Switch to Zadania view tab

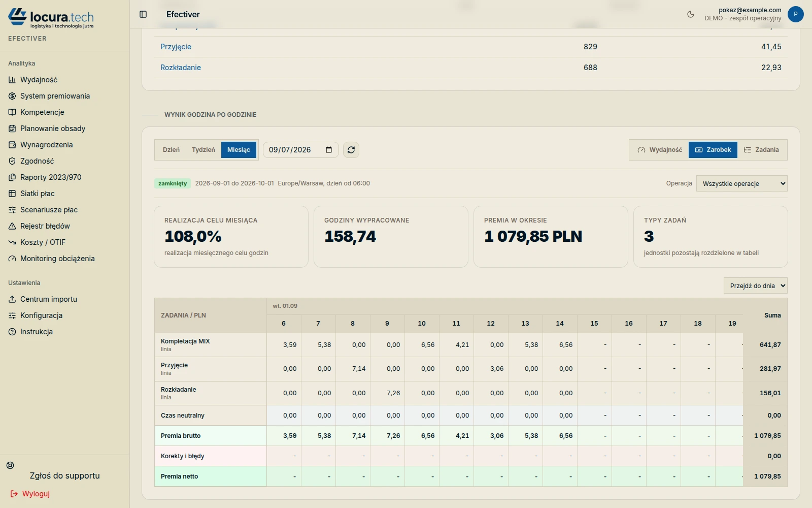pos(761,150)
